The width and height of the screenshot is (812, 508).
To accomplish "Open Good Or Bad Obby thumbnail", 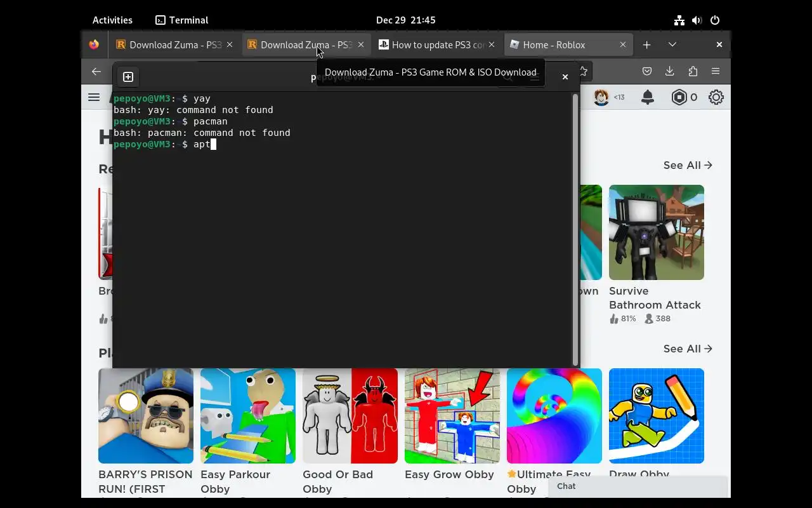I will [x=350, y=416].
